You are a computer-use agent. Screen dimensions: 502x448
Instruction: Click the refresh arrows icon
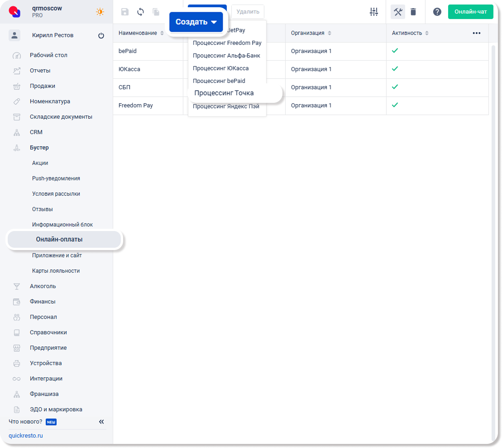pos(140,12)
